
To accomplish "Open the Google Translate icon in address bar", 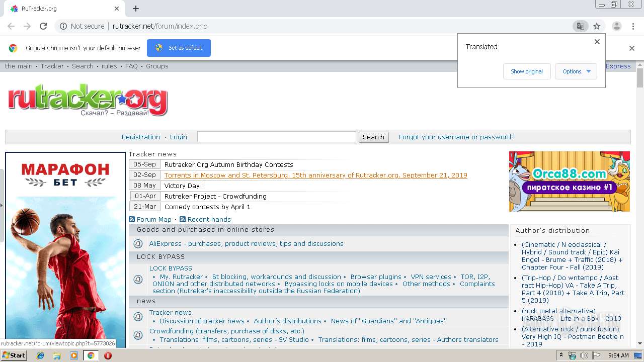I will click(x=580, y=26).
